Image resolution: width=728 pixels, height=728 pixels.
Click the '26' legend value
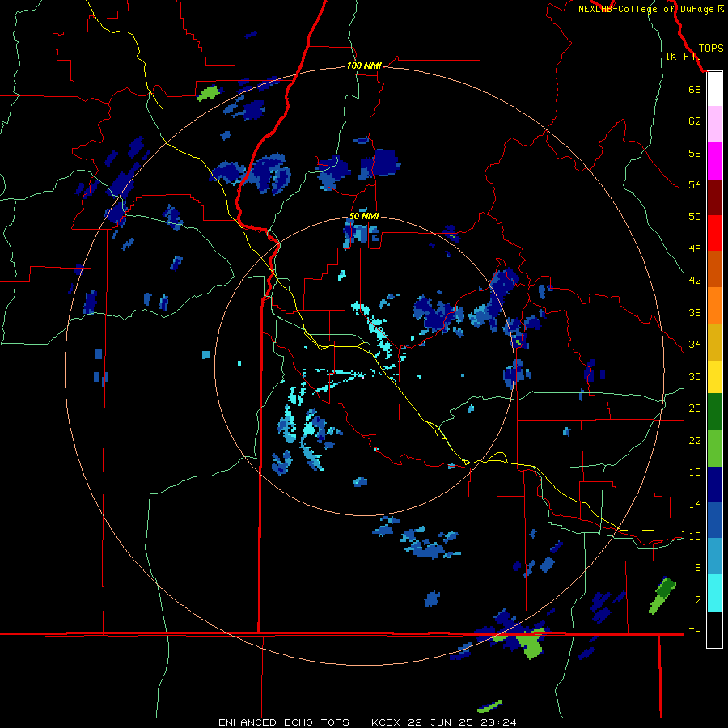point(695,408)
